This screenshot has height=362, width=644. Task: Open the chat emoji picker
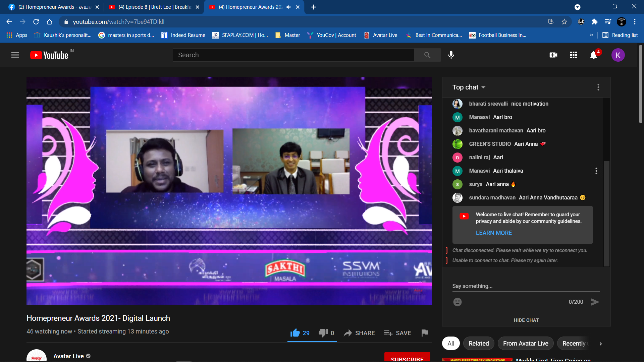point(458,302)
